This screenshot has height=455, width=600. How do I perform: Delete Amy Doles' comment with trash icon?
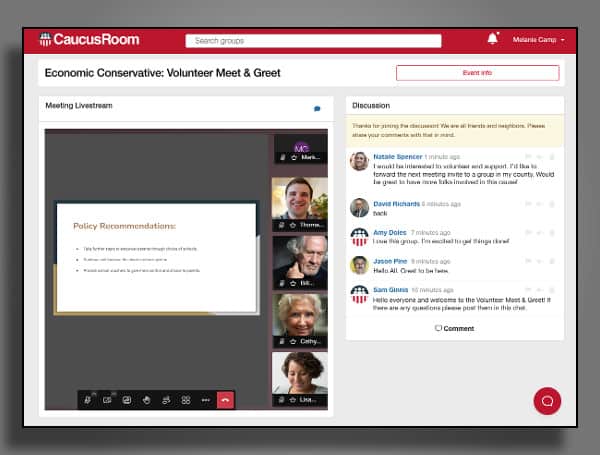point(552,233)
